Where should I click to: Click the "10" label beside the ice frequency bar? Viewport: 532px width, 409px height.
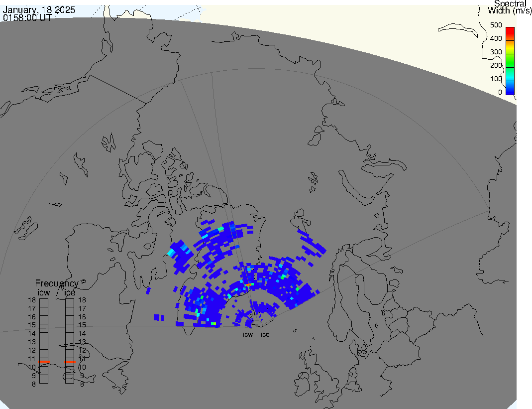[82, 367]
